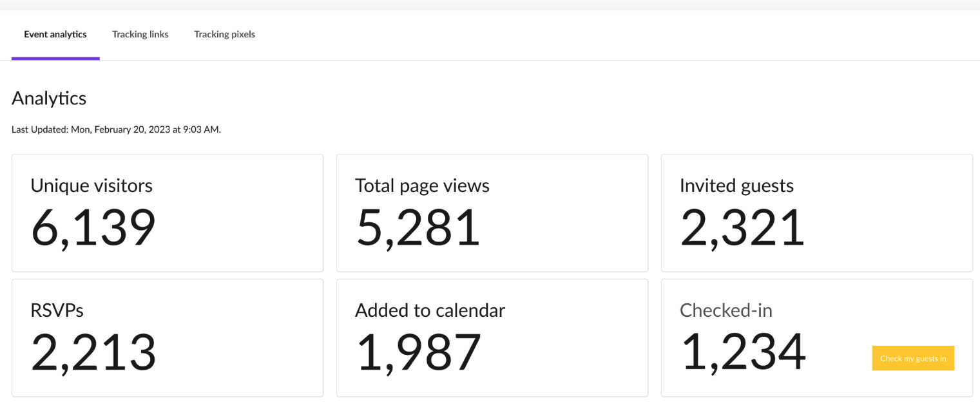Image resolution: width=980 pixels, height=416 pixels.
Task: Click the 2,321 invited guests number
Action: [742, 227]
